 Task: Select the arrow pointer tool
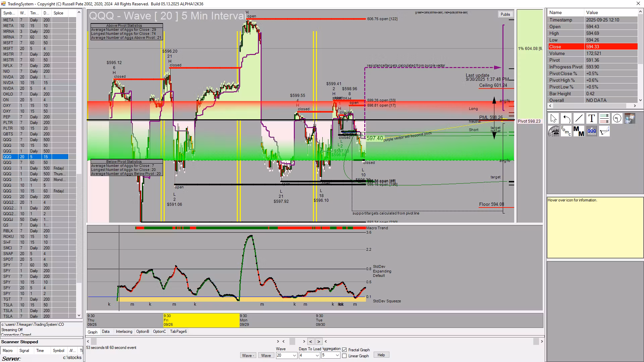[x=553, y=119]
